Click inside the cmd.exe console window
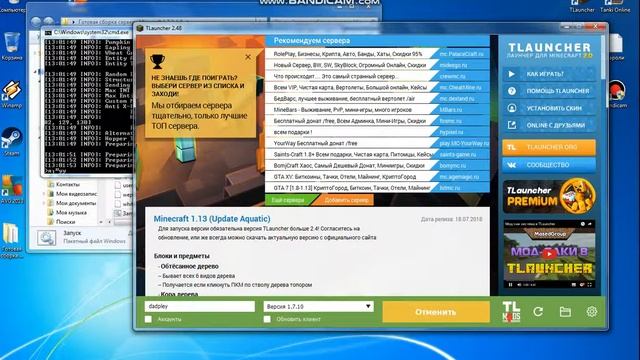Image resolution: width=640 pixels, height=360 pixels. [x=89, y=106]
